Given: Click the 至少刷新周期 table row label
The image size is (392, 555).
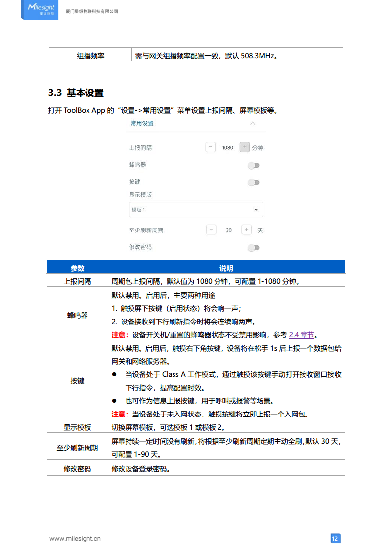Looking at the screenshot, I should [77, 448].
